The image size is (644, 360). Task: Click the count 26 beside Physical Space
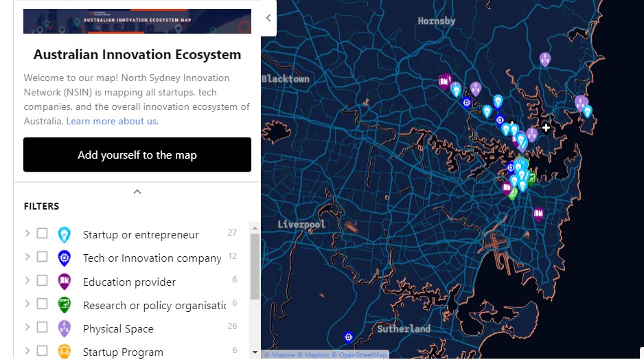232,326
